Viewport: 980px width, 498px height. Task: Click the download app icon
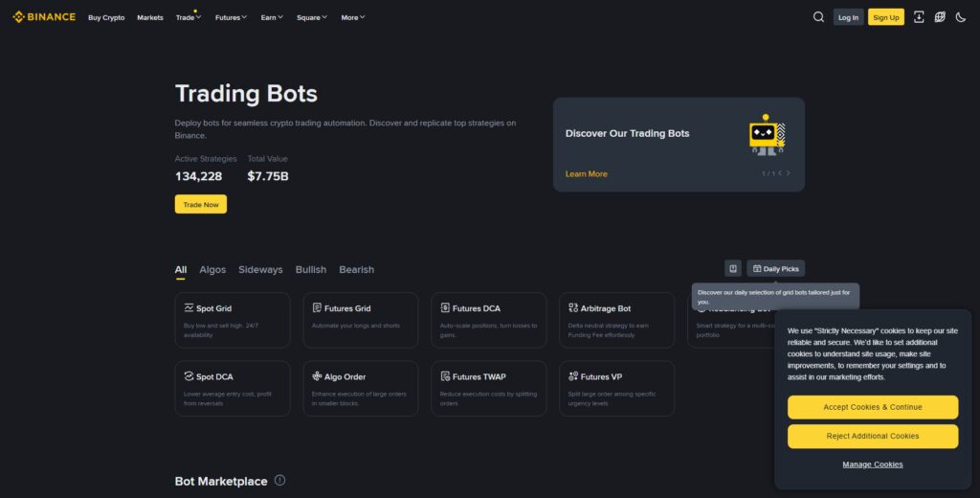pos(919,17)
